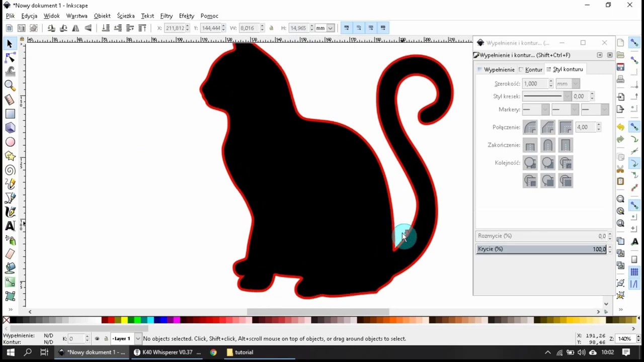This screenshot has height=362, width=644.
Task: Choose the Star polygon tool
Action: 10,156
